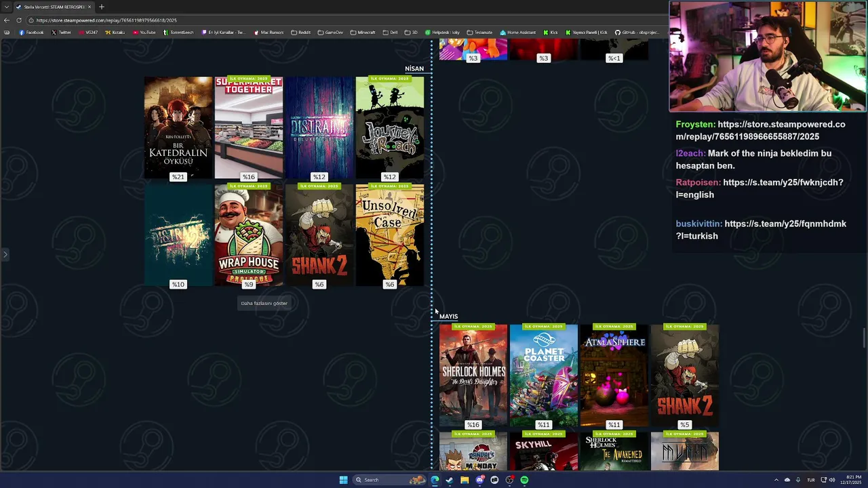Open Sherlock Holmes The Devil's Daughter cover

[473, 375]
